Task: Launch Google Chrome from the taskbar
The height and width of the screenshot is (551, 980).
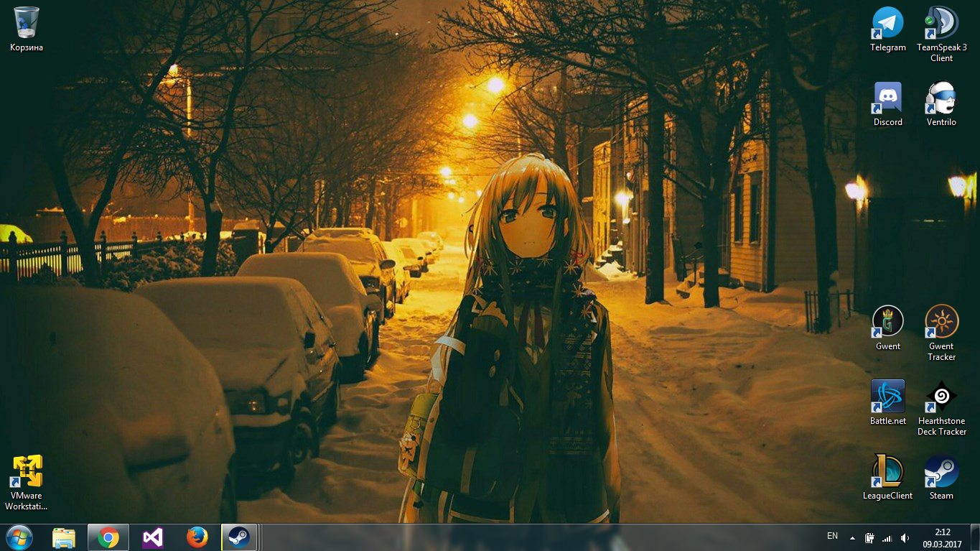Action: [108, 537]
